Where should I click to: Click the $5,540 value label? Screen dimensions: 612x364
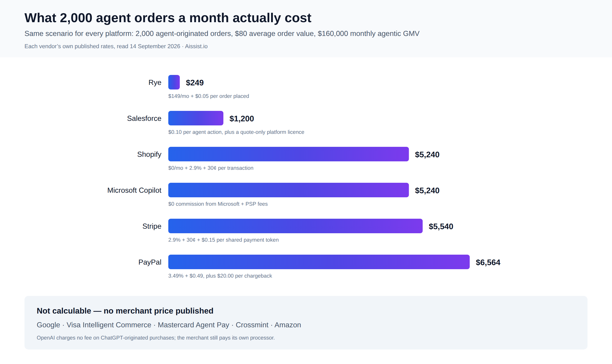click(441, 226)
